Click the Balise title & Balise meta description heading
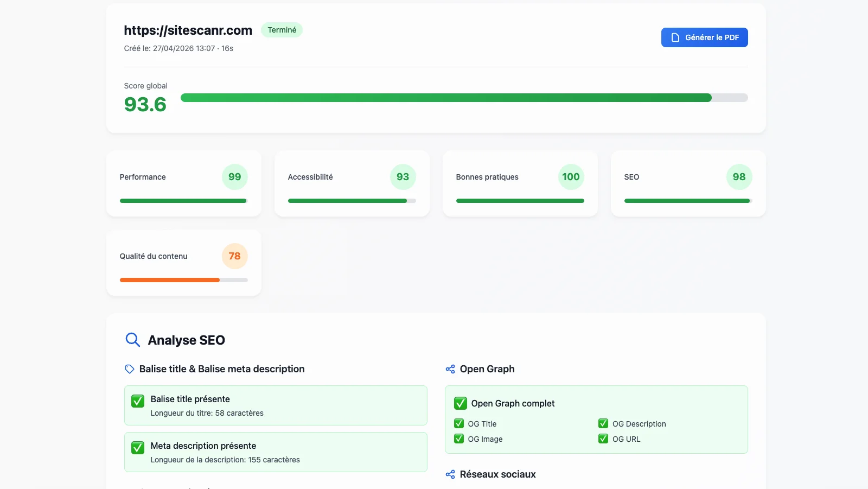The height and width of the screenshot is (489, 868). click(x=222, y=369)
